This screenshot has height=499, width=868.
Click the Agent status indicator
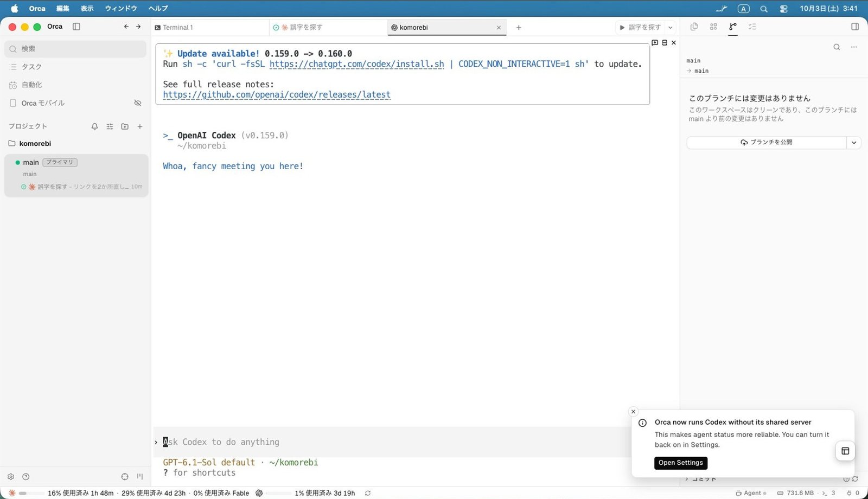tap(751, 493)
